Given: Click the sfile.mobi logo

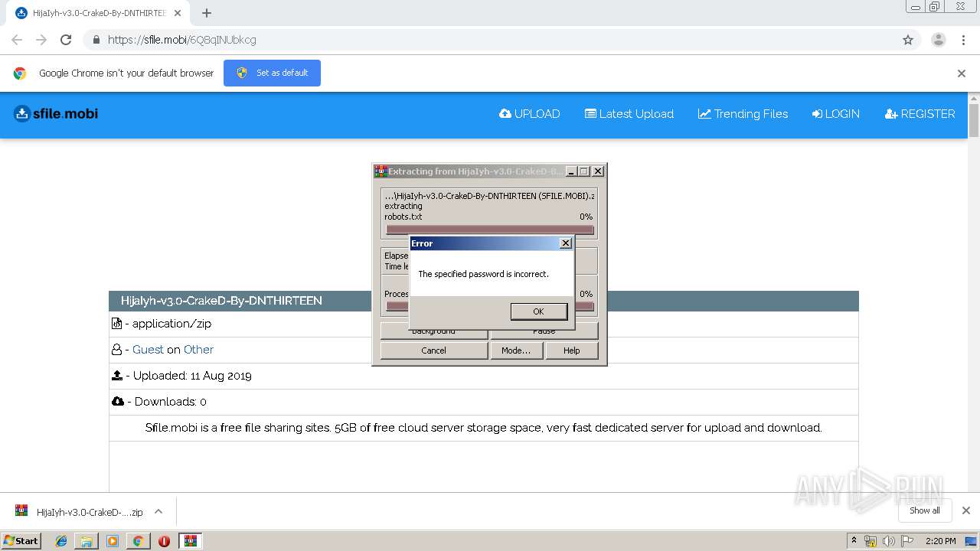Looking at the screenshot, I should tap(56, 114).
